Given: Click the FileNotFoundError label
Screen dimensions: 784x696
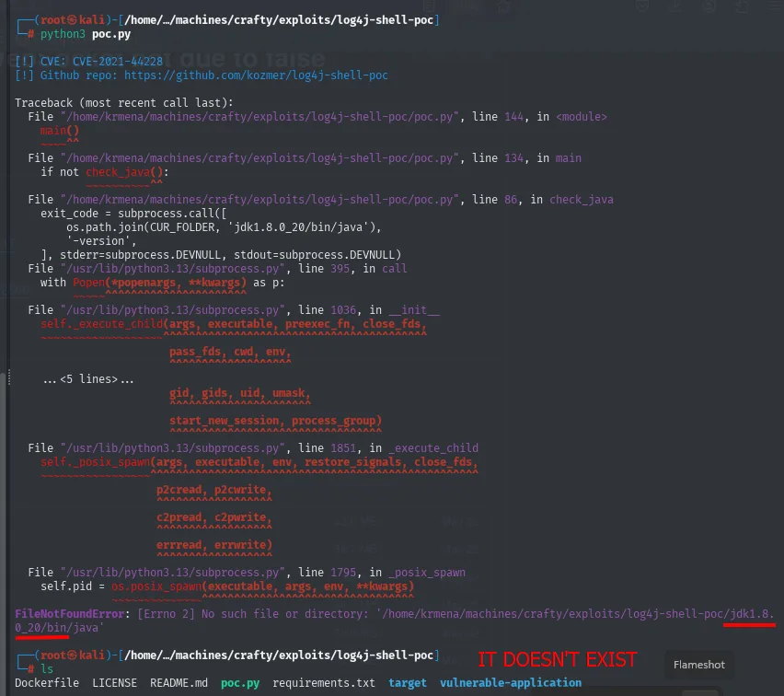Looking at the screenshot, I should (69, 614).
